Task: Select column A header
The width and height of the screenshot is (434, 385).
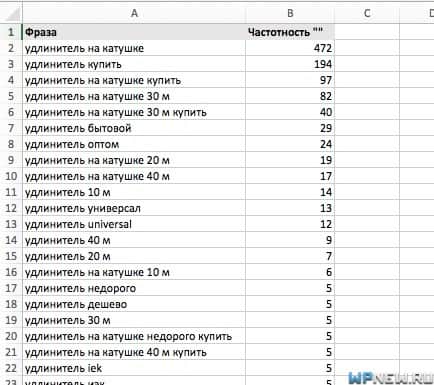Action: click(x=134, y=13)
